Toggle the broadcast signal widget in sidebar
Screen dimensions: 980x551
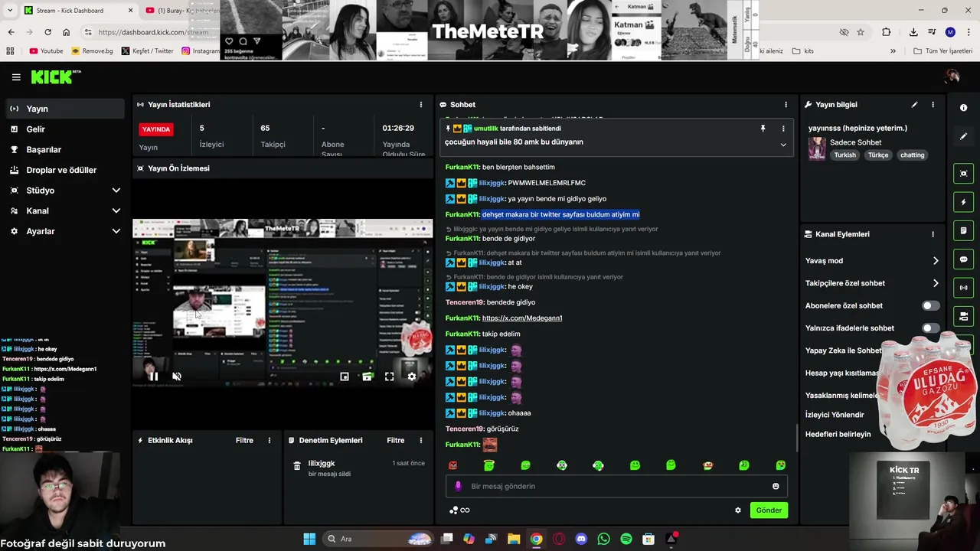click(x=964, y=288)
